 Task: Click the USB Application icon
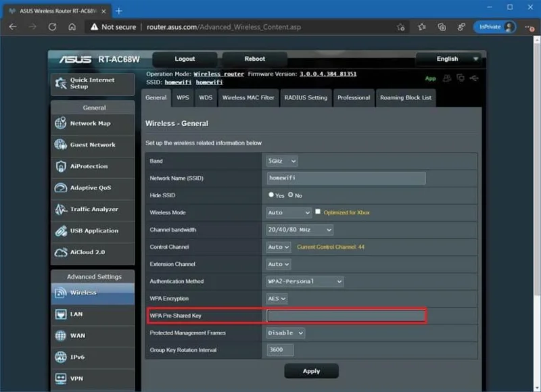[61, 230]
